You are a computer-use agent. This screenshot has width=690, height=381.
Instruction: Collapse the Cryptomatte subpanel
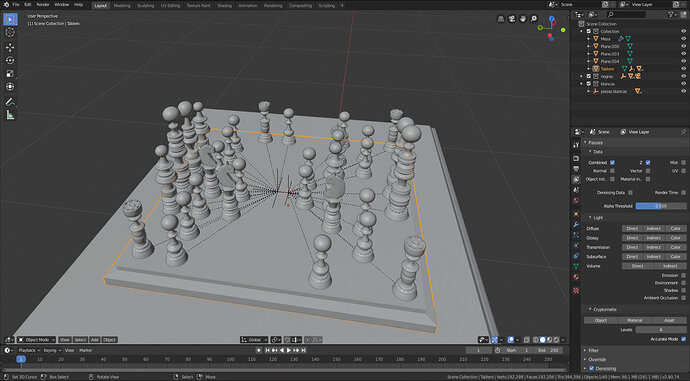point(590,309)
